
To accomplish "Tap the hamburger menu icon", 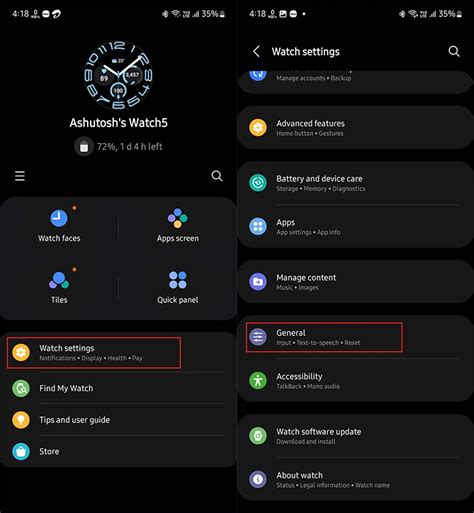I will point(20,176).
